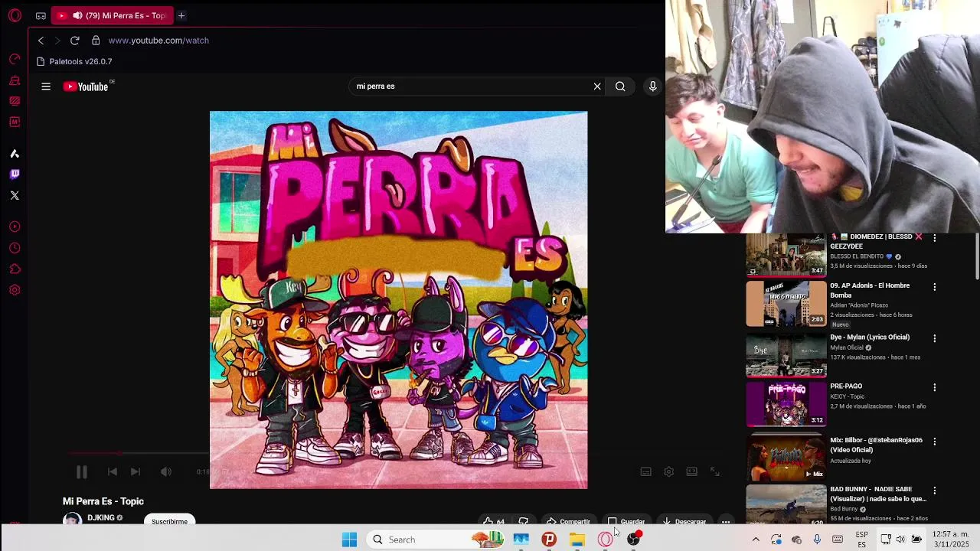Open Opera settings gear in sidebar
The image size is (980, 551).
(x=15, y=290)
